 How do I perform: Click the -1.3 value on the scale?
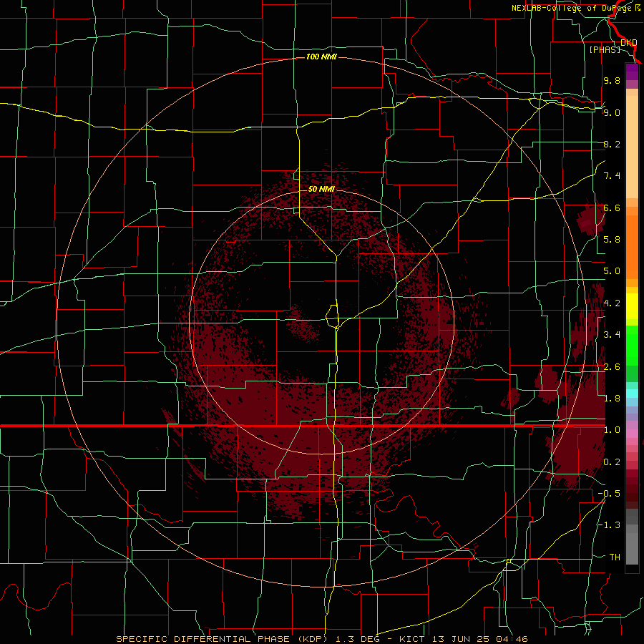point(609,525)
